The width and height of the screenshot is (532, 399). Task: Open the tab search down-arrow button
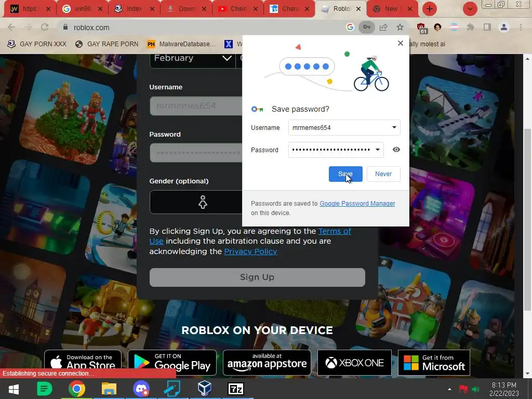click(470, 9)
